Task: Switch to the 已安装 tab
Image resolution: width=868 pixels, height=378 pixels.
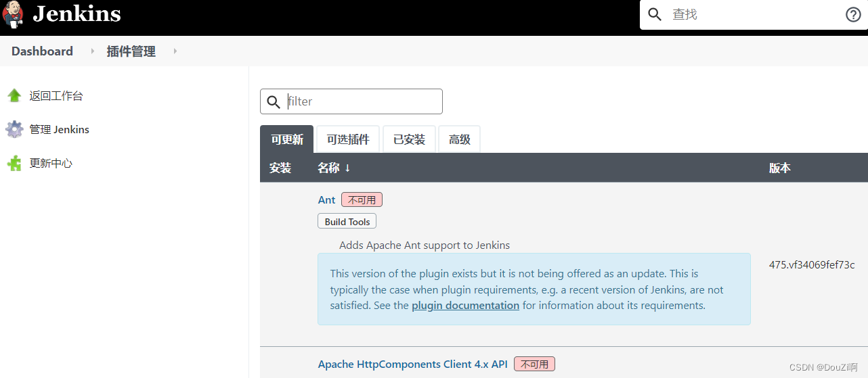Action: pos(410,139)
